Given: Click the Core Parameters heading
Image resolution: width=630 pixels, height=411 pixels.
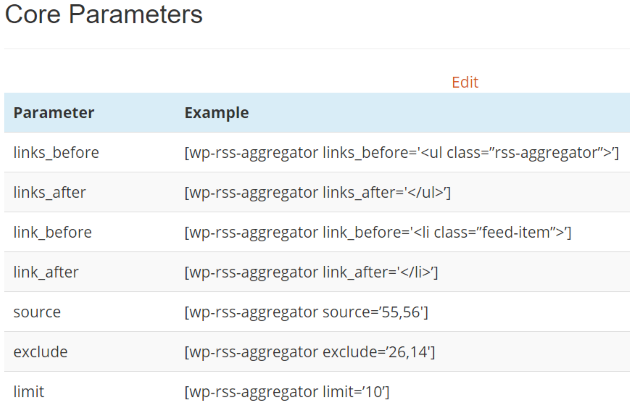Looking at the screenshot, I should tap(104, 15).
